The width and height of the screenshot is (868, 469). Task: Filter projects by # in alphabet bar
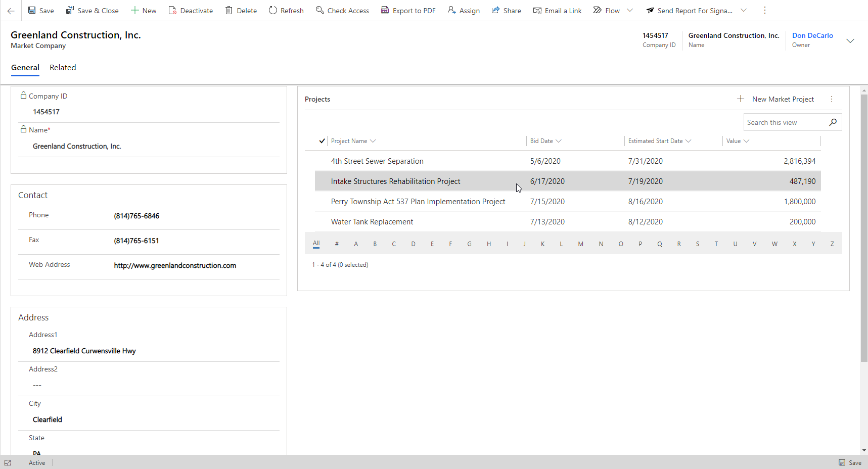(x=337, y=244)
